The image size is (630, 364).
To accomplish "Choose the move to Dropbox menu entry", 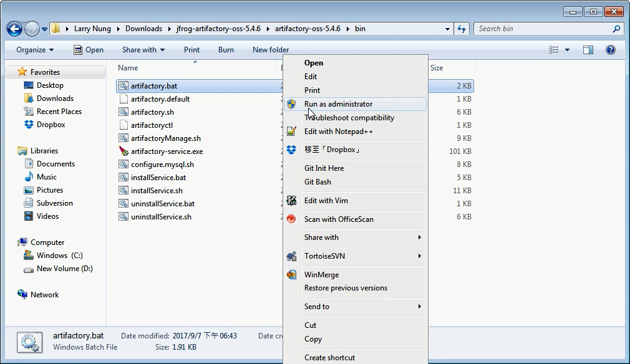I will coord(356,150).
